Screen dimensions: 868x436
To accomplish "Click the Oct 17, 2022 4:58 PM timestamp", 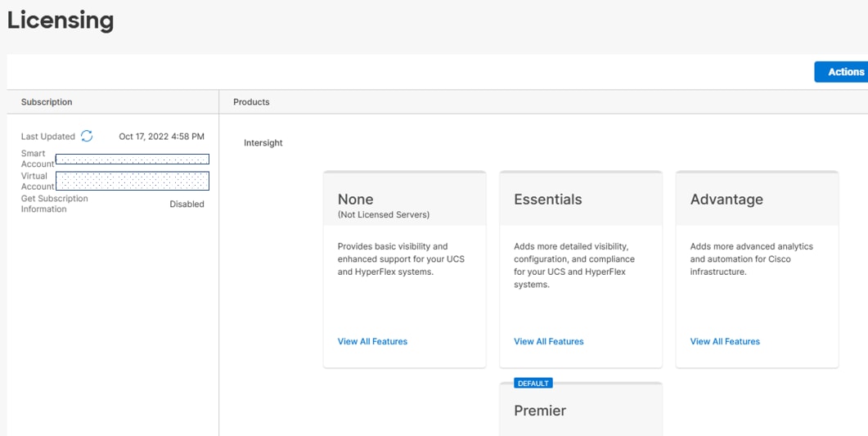I will [x=161, y=136].
